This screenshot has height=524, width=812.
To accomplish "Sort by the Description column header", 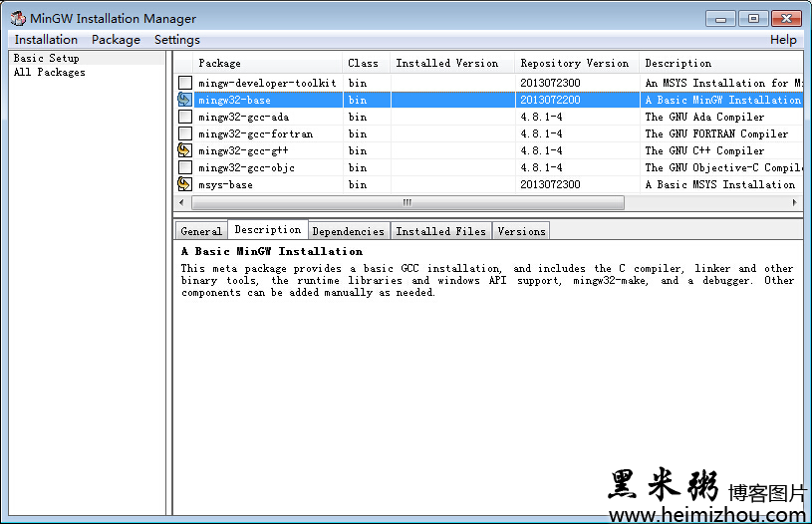I will (721, 63).
